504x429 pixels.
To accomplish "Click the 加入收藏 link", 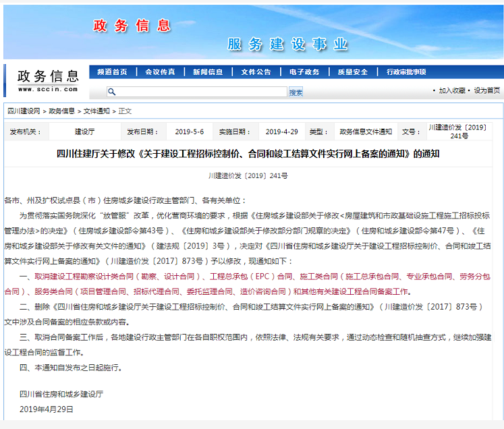I will click(451, 90).
